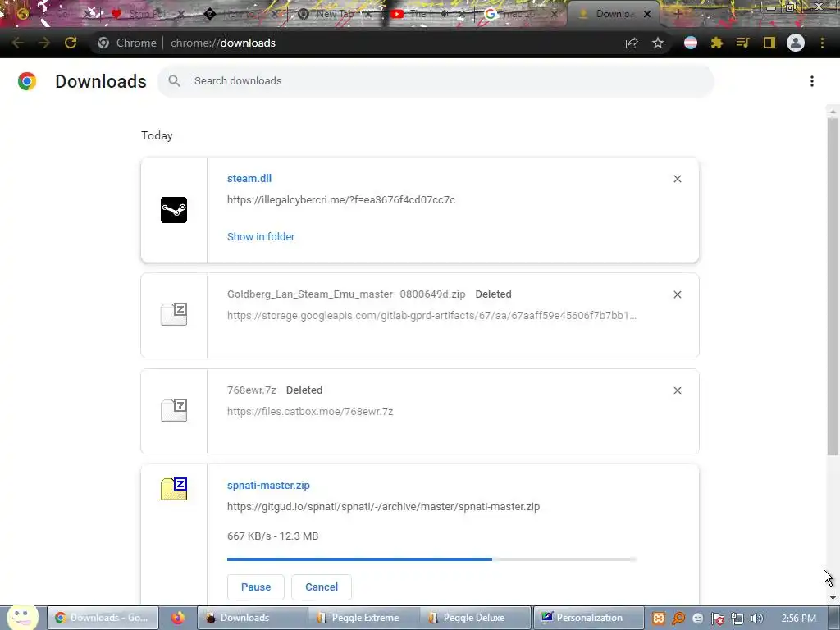This screenshot has width=840, height=630.
Task: Remove the deleted Goldberg zip entry
Action: [677, 294]
